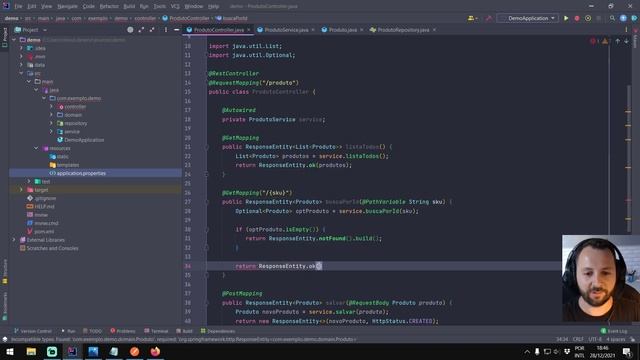Hide the Project tool window
The height and width of the screenshot is (360, 640).
pyautogui.click(x=176, y=30)
